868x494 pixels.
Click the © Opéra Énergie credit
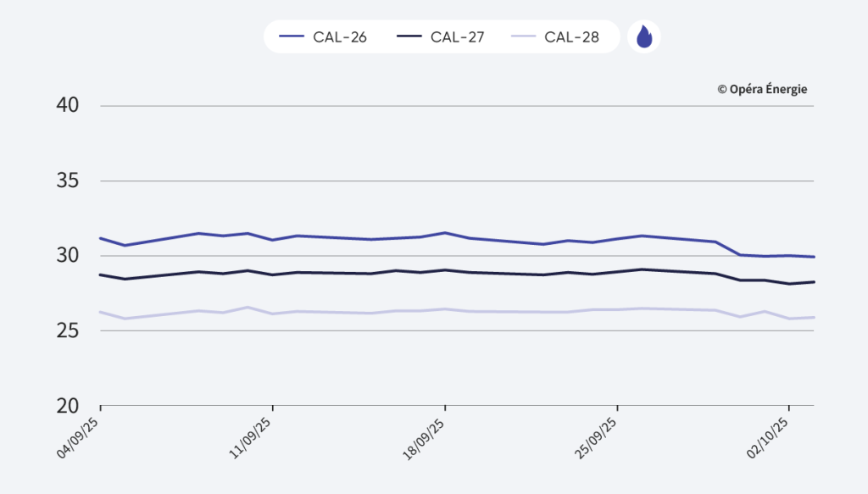pyautogui.click(x=762, y=89)
